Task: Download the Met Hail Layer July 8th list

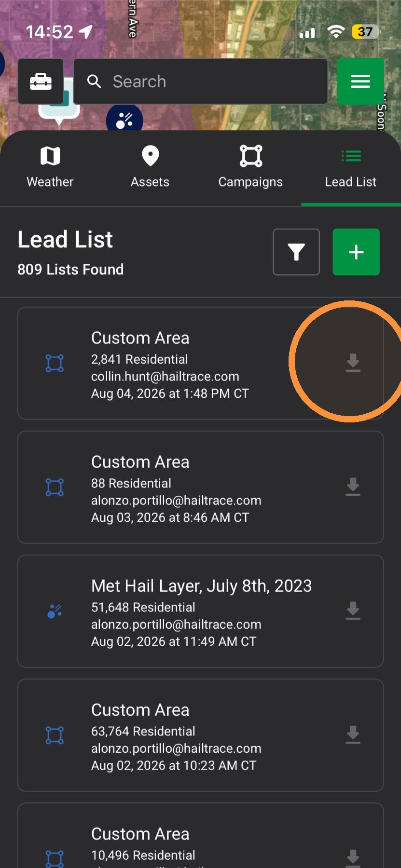Action: (x=353, y=610)
